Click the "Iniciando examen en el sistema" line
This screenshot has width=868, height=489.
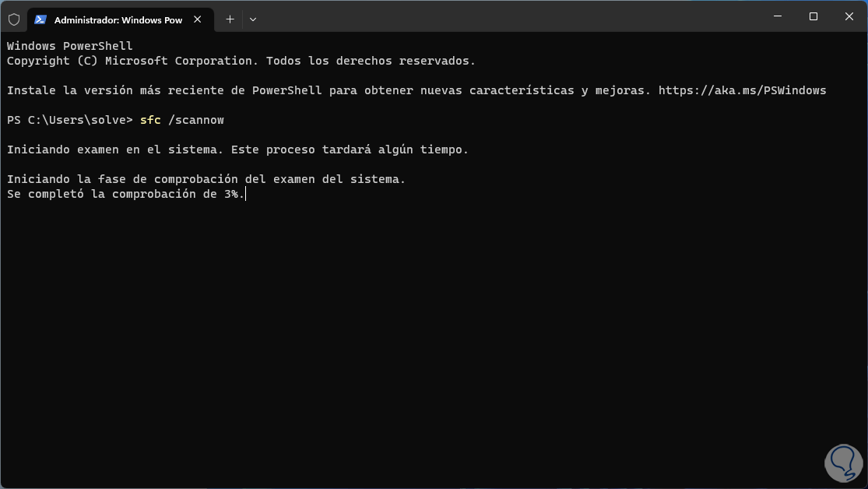[237, 150]
